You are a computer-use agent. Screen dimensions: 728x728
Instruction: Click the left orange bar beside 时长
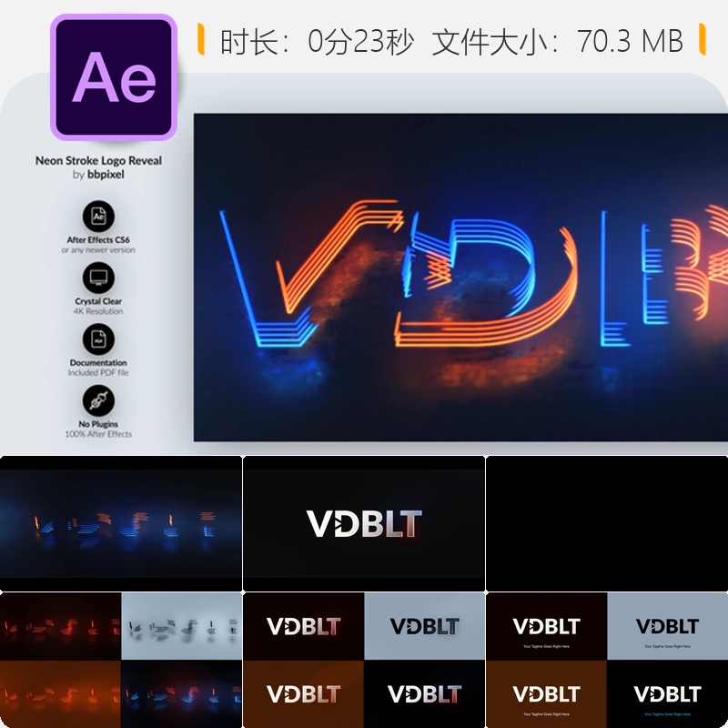(201, 39)
